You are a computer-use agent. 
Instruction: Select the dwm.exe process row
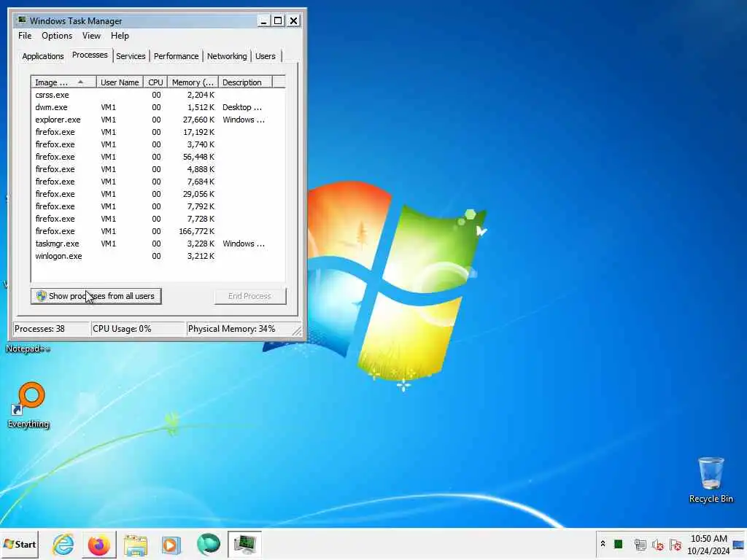158,107
